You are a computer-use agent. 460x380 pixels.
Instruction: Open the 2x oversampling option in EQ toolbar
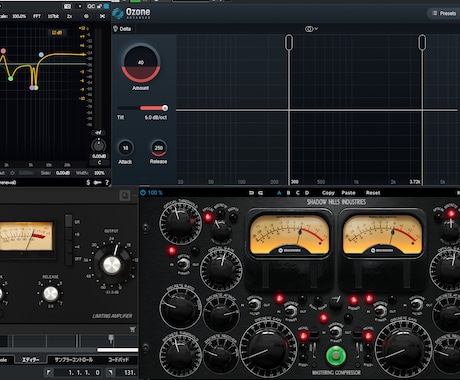(69, 16)
